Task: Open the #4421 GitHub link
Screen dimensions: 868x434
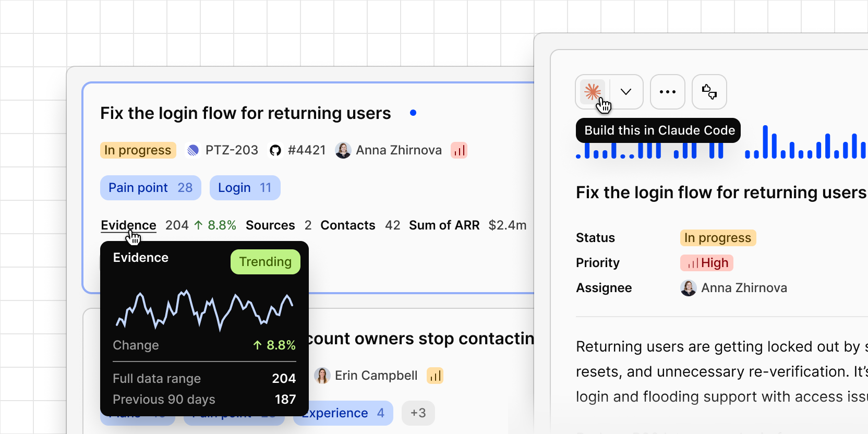Action: (307, 150)
